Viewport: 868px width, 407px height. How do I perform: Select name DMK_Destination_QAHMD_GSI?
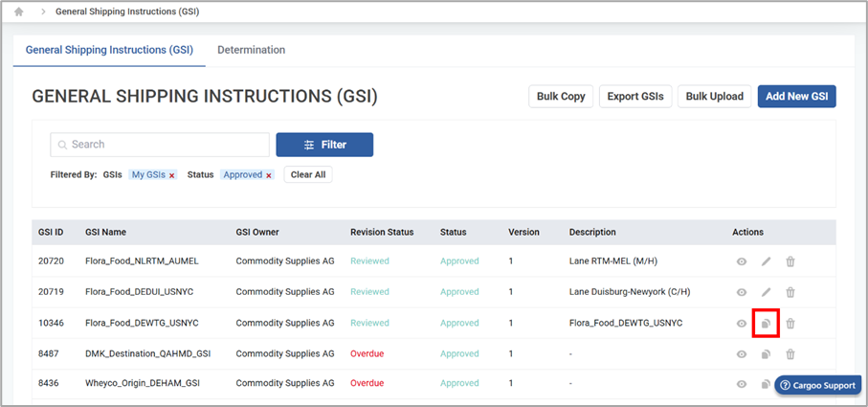click(147, 353)
